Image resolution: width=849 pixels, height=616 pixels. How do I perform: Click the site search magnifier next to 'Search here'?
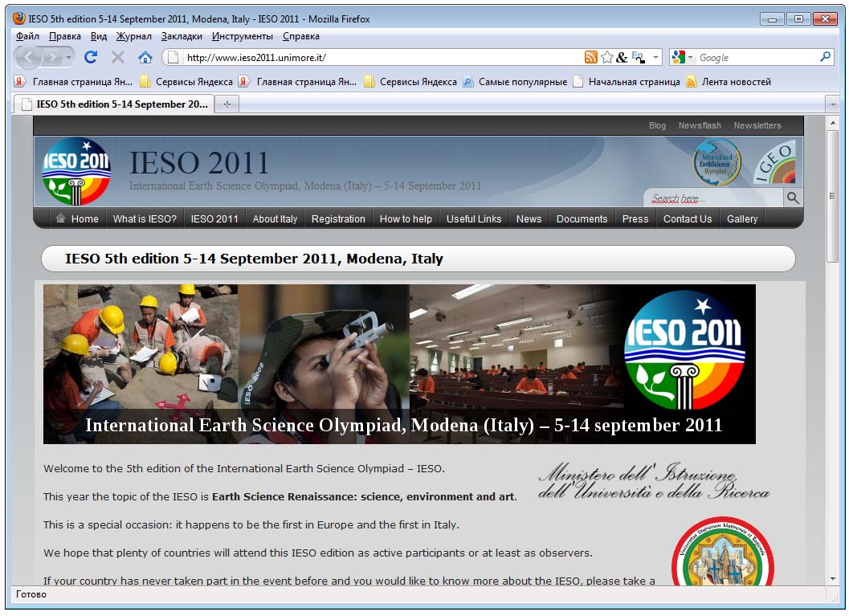(793, 198)
